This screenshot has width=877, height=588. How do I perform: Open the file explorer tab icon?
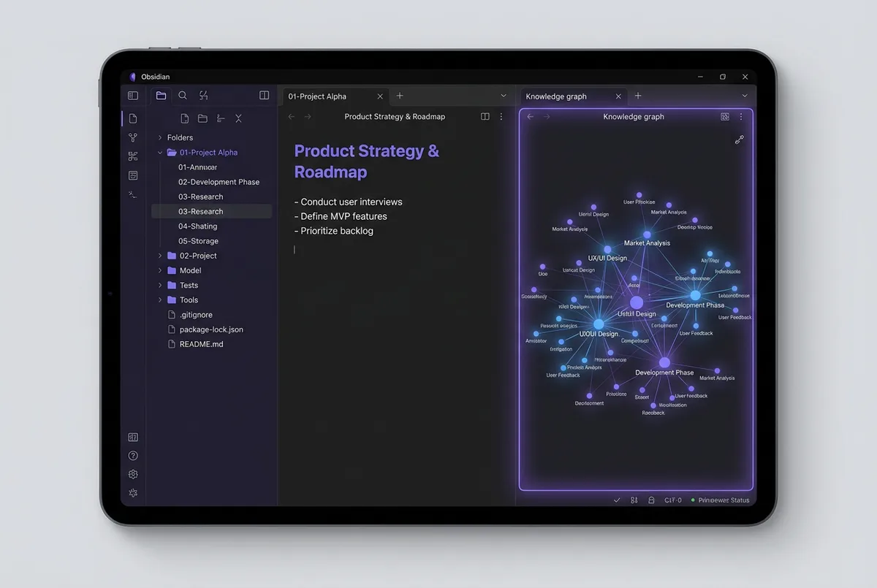click(x=161, y=96)
